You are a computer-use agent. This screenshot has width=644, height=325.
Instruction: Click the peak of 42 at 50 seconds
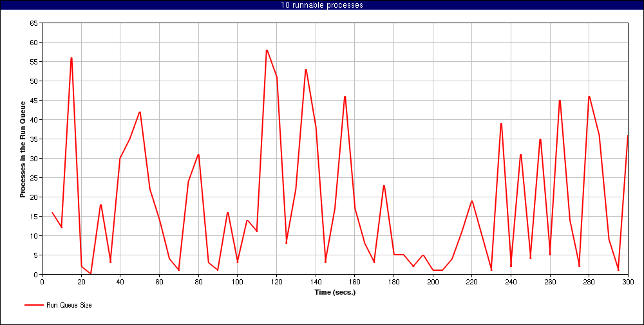click(x=140, y=112)
